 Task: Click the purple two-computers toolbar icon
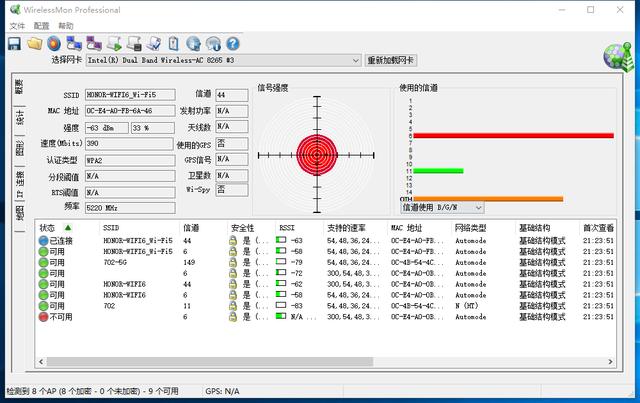click(94, 44)
